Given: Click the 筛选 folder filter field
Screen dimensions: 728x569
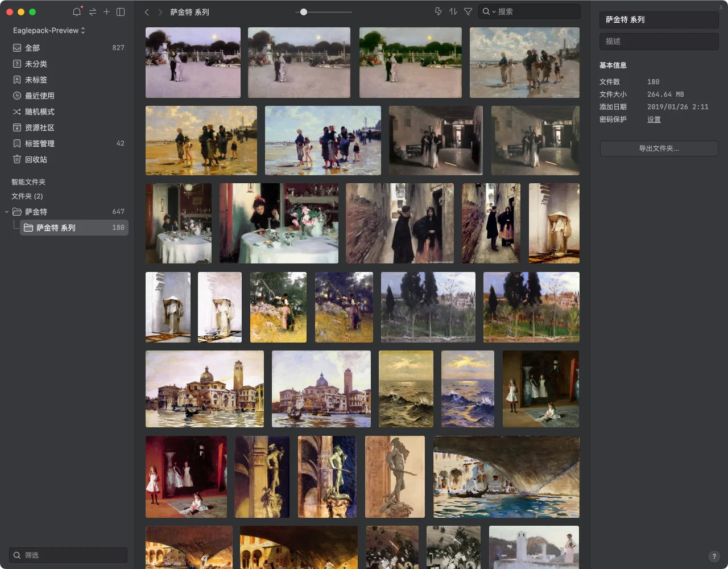Looking at the screenshot, I should point(68,555).
